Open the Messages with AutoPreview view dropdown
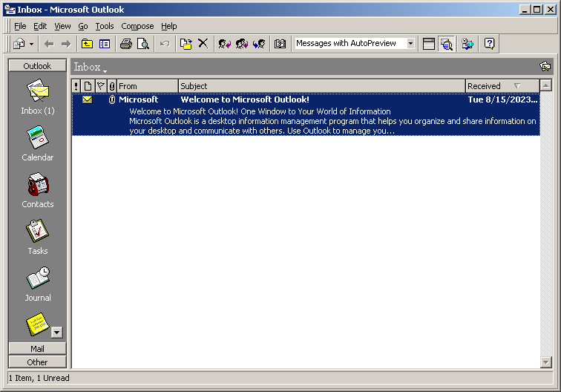Image resolution: width=561 pixels, height=392 pixels. click(x=410, y=44)
